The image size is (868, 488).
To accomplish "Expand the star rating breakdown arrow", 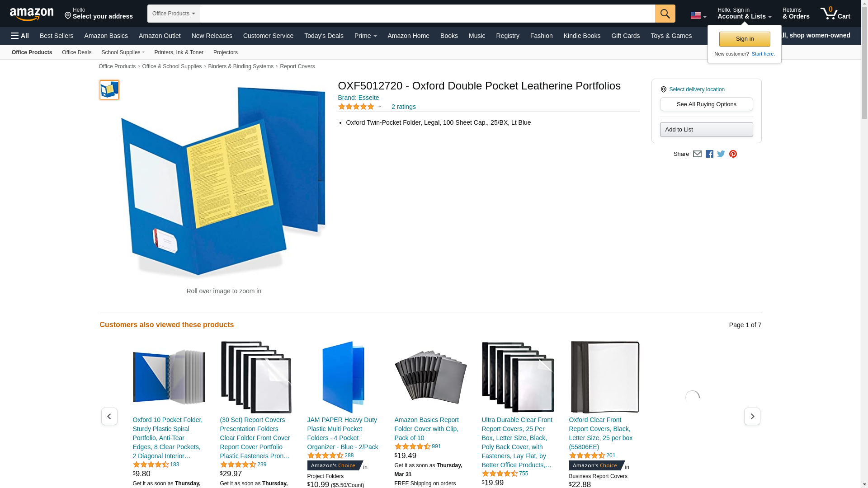I will 380,107.
